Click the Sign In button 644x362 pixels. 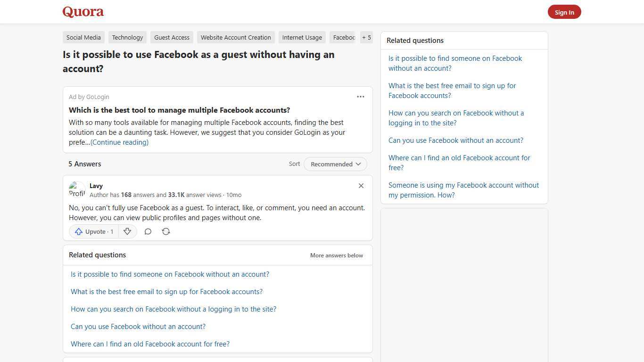564,12
